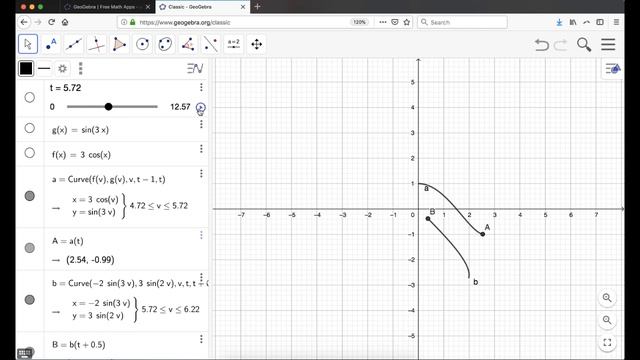Toggle visibility of point A
The width and height of the screenshot is (640, 360).
(29, 248)
